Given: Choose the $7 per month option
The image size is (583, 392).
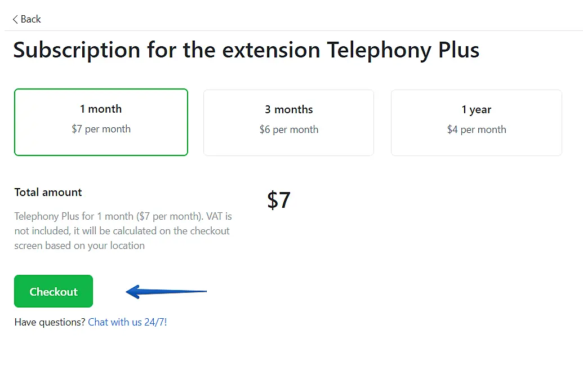Looking at the screenshot, I should click(x=101, y=129).
